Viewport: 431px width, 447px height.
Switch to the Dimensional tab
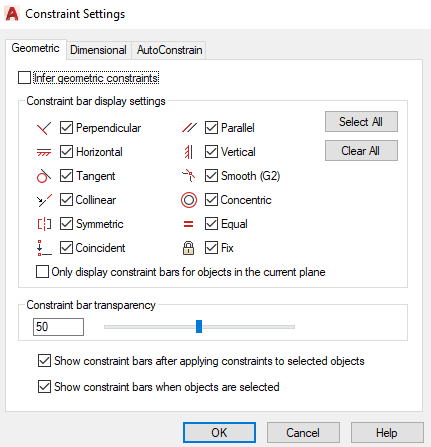click(x=98, y=50)
